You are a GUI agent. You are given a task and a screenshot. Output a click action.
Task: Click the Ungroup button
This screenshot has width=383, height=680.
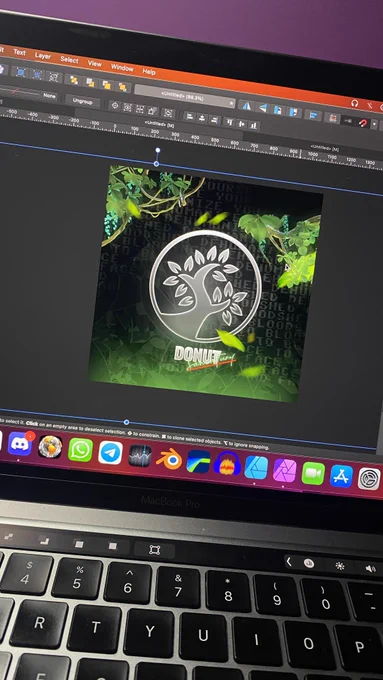(82, 101)
